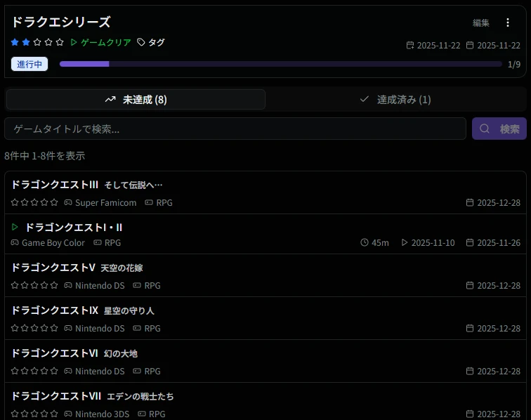Switch to the 達成済み (1) tab
Screen dimensions: 531x420
coord(395,100)
